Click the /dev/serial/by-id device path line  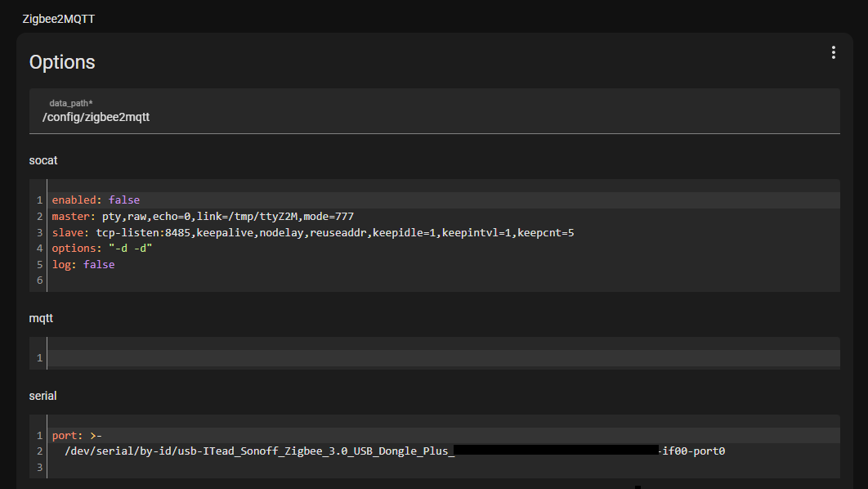[258, 451]
